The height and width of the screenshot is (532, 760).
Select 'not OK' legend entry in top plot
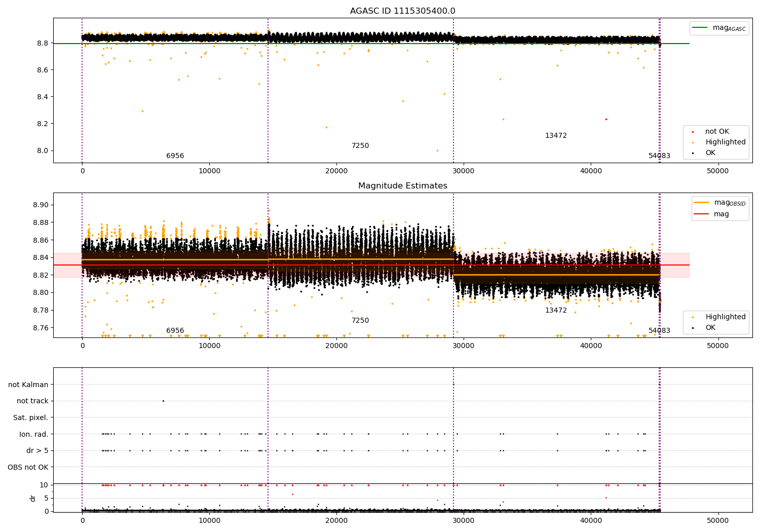pyautogui.click(x=717, y=132)
